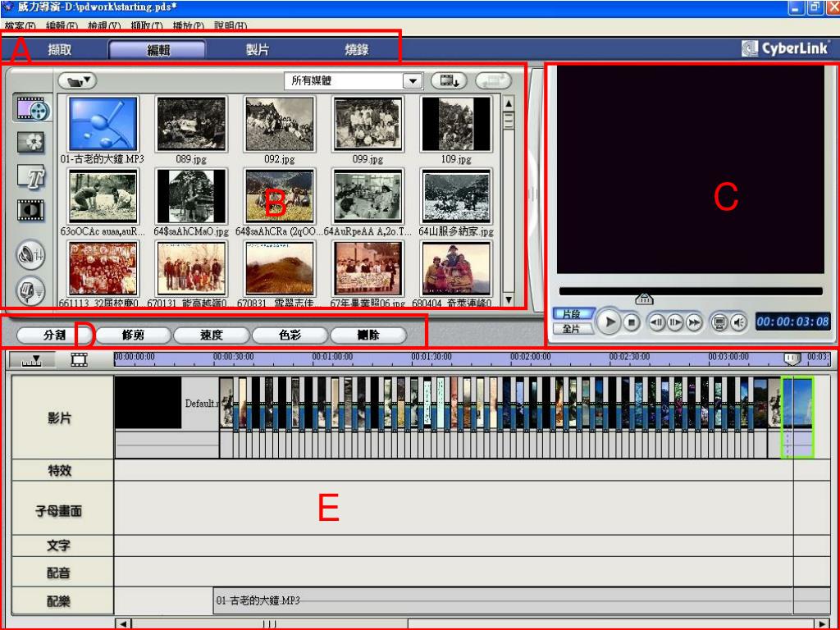
Task: Open the Effects Room flower icon
Action: 31,143
